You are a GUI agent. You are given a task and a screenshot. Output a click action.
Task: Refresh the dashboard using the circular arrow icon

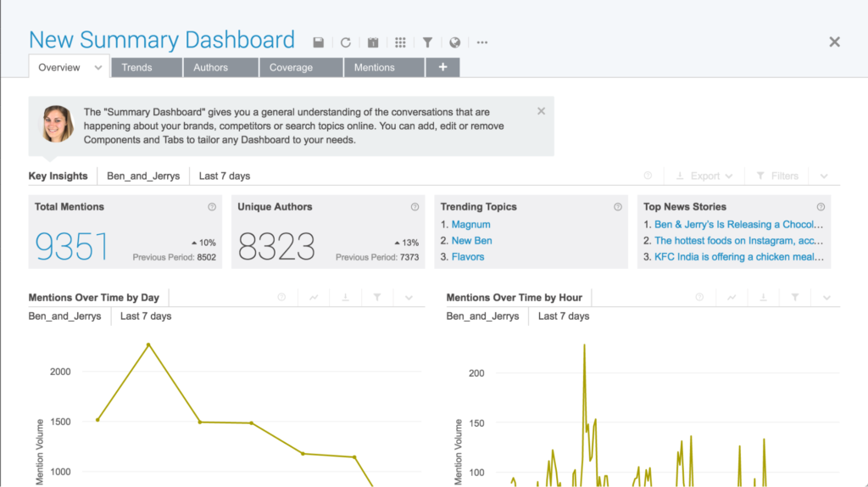346,42
